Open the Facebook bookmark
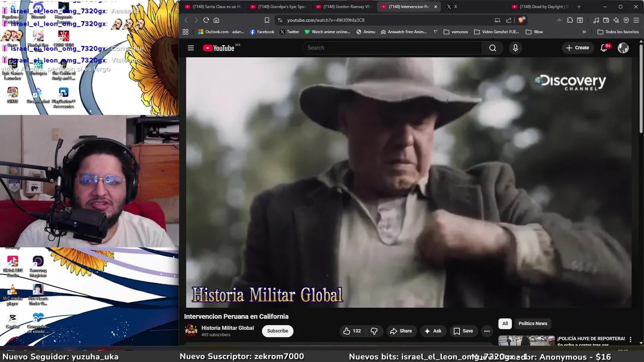The image size is (644, 362). point(262,32)
